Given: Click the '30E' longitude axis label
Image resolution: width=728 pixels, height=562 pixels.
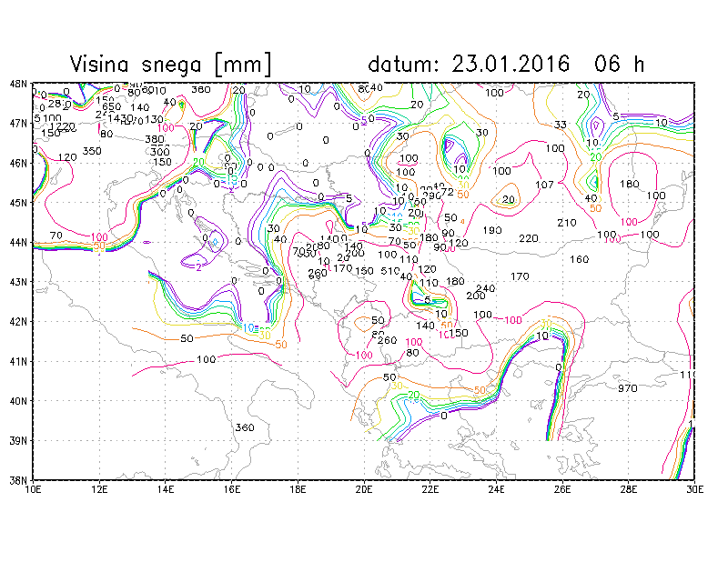Looking at the screenshot, I should click(x=694, y=489).
